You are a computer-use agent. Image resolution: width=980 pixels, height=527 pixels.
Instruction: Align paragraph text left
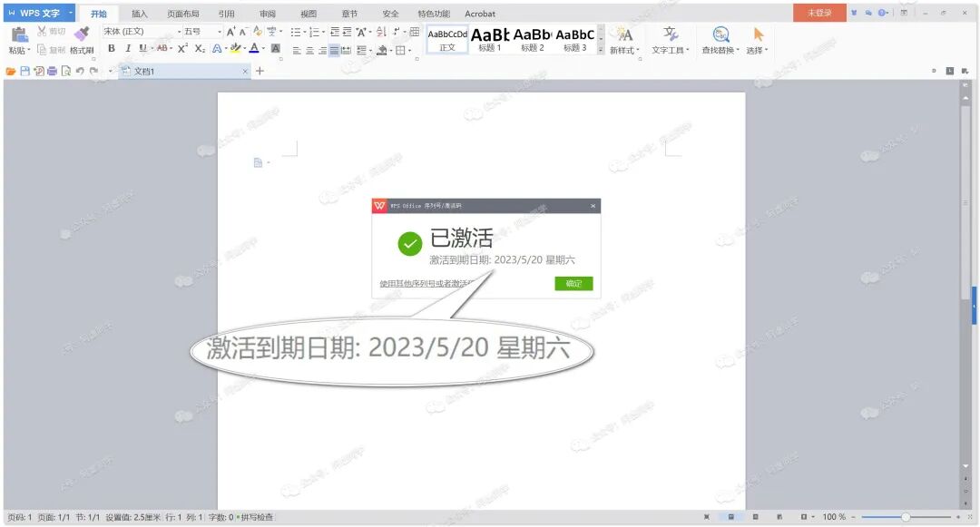(297, 51)
